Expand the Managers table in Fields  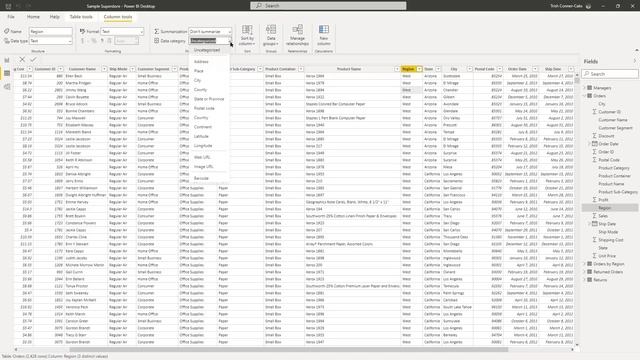(584, 88)
